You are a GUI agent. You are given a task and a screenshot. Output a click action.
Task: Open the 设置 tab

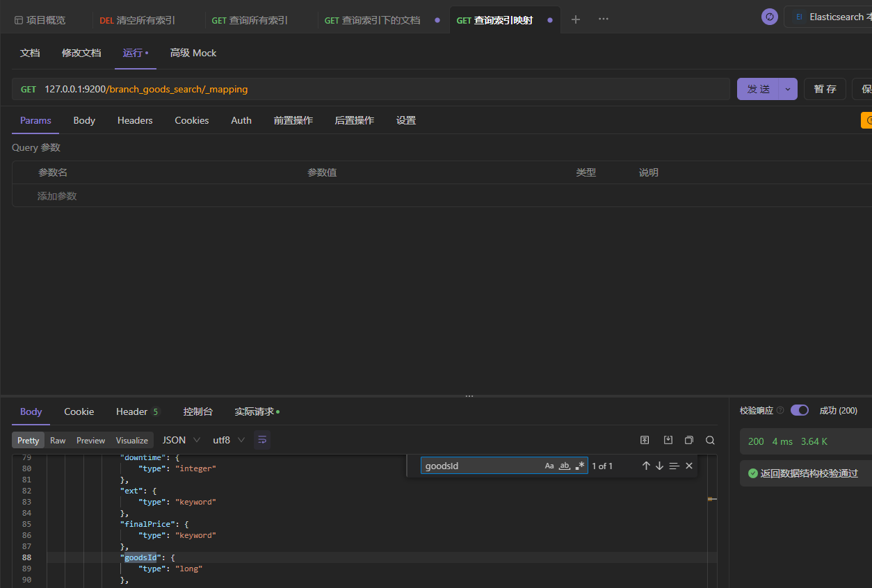406,120
